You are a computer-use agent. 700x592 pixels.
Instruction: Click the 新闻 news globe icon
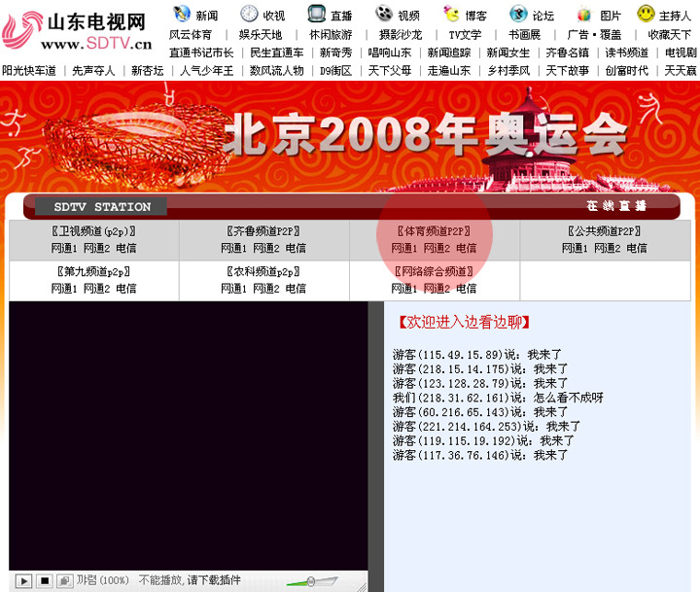click(x=182, y=14)
